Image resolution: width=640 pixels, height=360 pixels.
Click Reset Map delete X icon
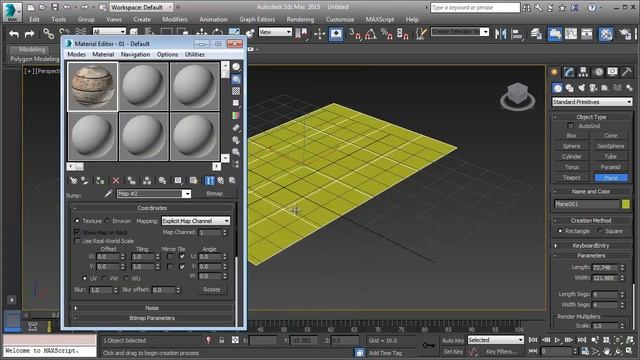click(116, 180)
